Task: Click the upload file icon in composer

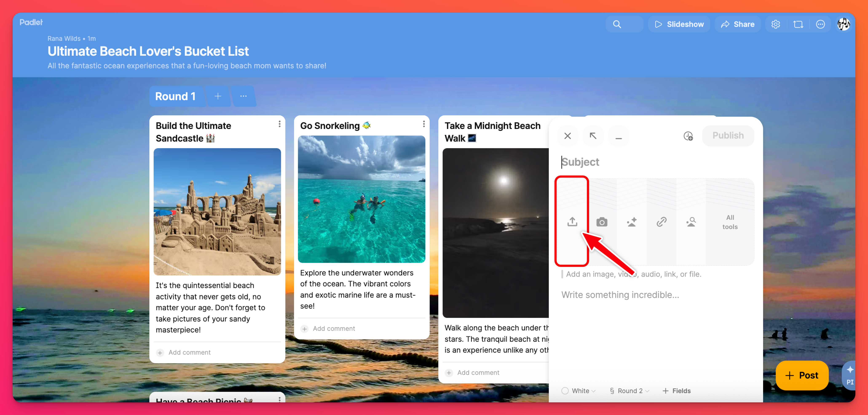Action: point(572,222)
